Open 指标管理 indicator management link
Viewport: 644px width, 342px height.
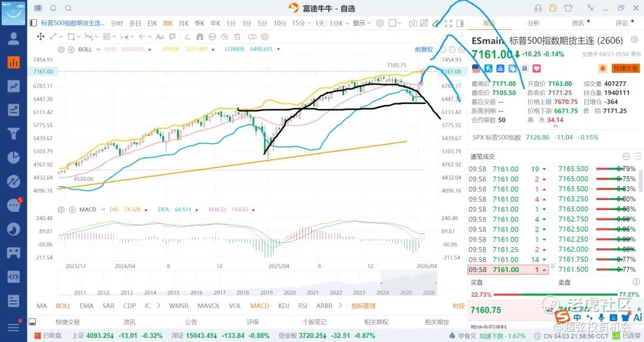point(364,306)
